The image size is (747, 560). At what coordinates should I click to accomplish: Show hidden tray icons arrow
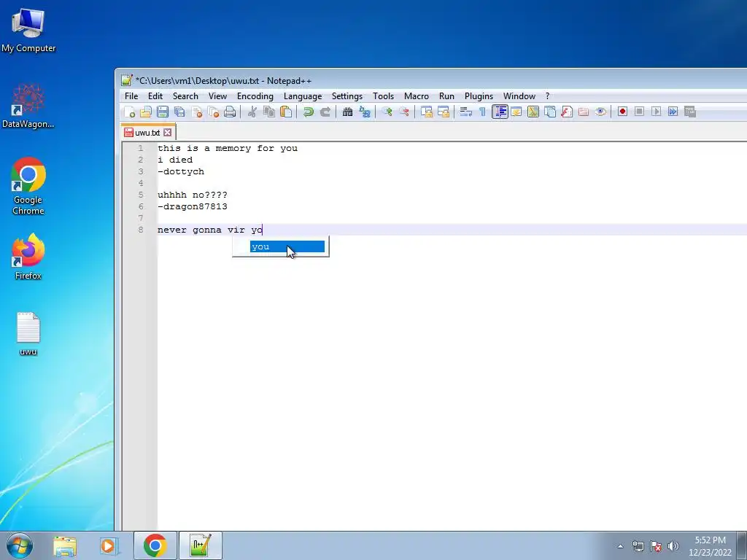(620, 546)
